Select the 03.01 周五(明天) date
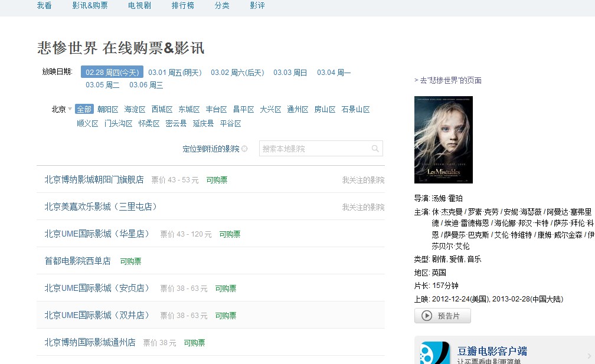The width and height of the screenshot is (595, 364). (x=175, y=73)
